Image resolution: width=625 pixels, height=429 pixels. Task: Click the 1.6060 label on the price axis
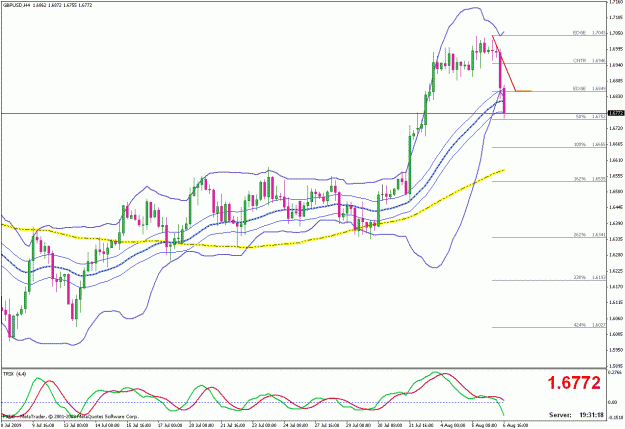[x=617, y=318]
